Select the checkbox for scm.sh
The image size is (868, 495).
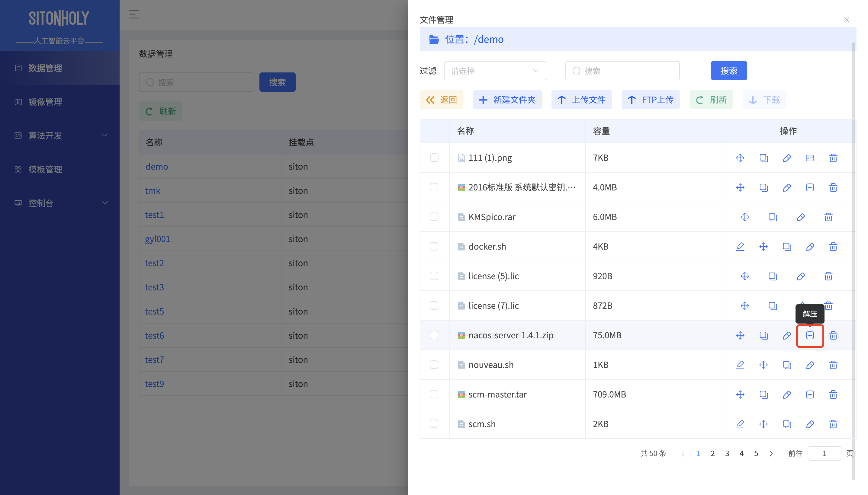pos(434,424)
